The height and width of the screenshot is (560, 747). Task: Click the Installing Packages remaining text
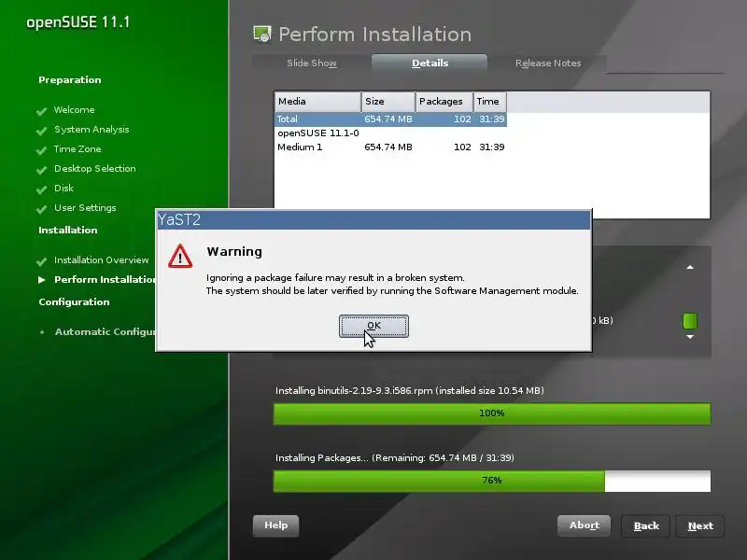point(394,458)
